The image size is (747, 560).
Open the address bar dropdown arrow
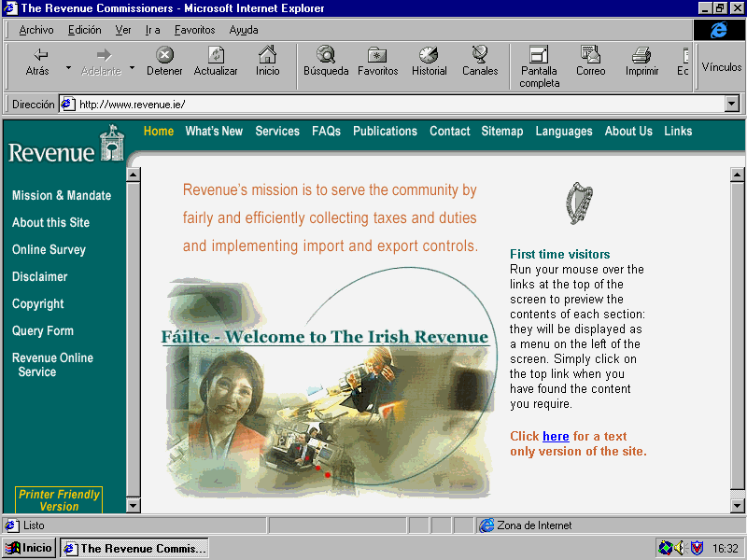point(732,104)
